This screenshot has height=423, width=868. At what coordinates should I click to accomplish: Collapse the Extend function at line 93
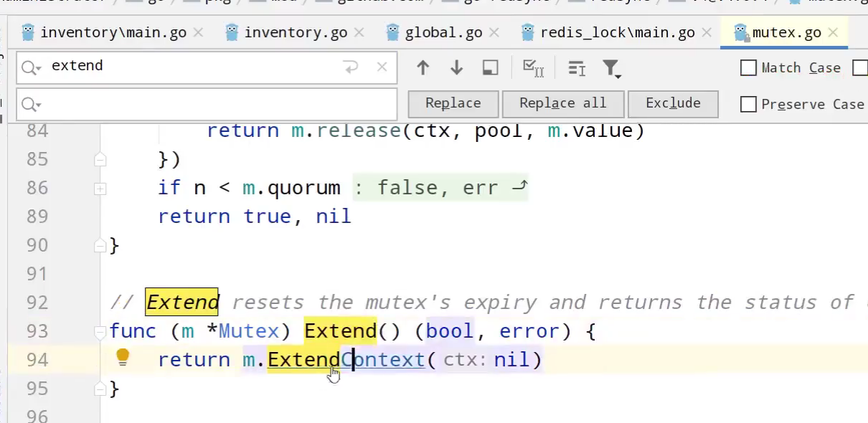pos(100,331)
